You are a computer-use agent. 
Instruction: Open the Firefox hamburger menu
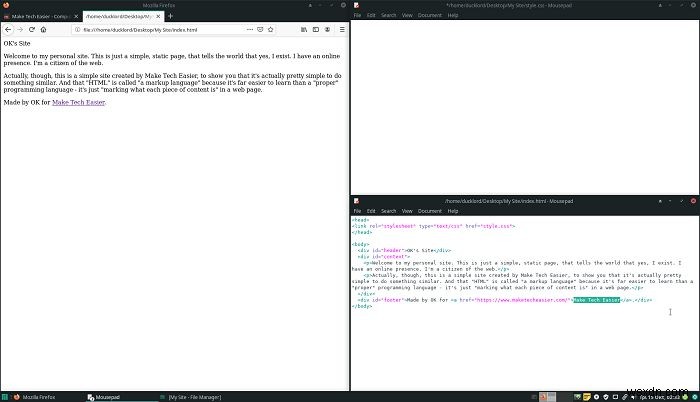click(x=342, y=29)
